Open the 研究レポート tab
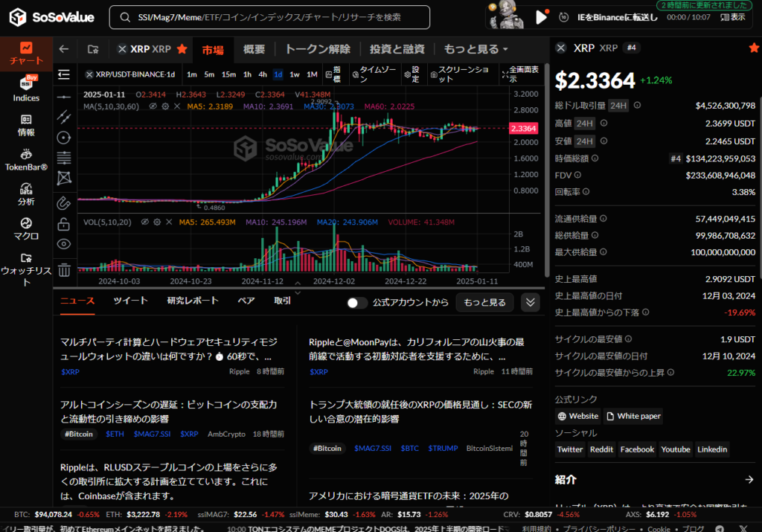 (x=193, y=301)
